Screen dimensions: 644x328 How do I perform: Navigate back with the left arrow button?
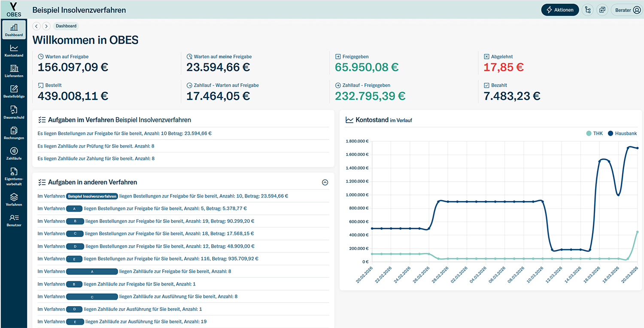coord(36,26)
